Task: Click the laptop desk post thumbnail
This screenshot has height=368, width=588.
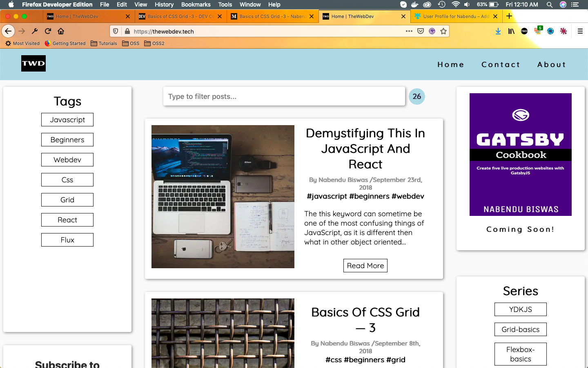Action: tap(223, 197)
